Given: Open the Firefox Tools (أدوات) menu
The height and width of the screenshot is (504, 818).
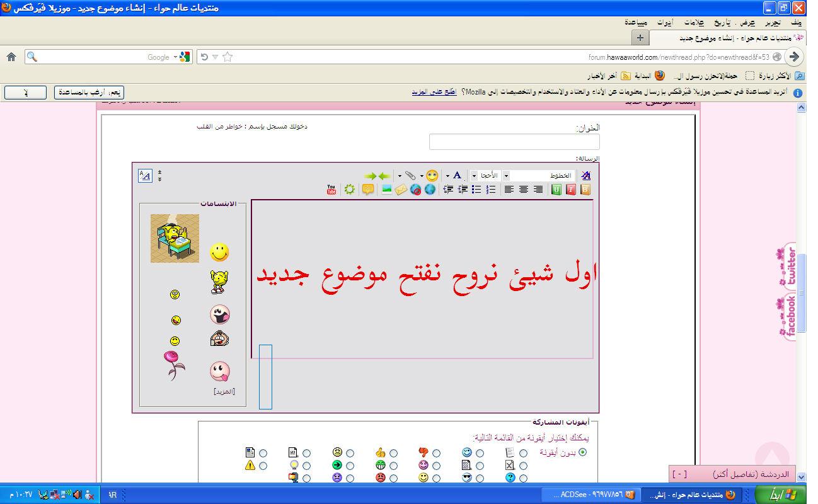Looking at the screenshot, I should point(664,22).
